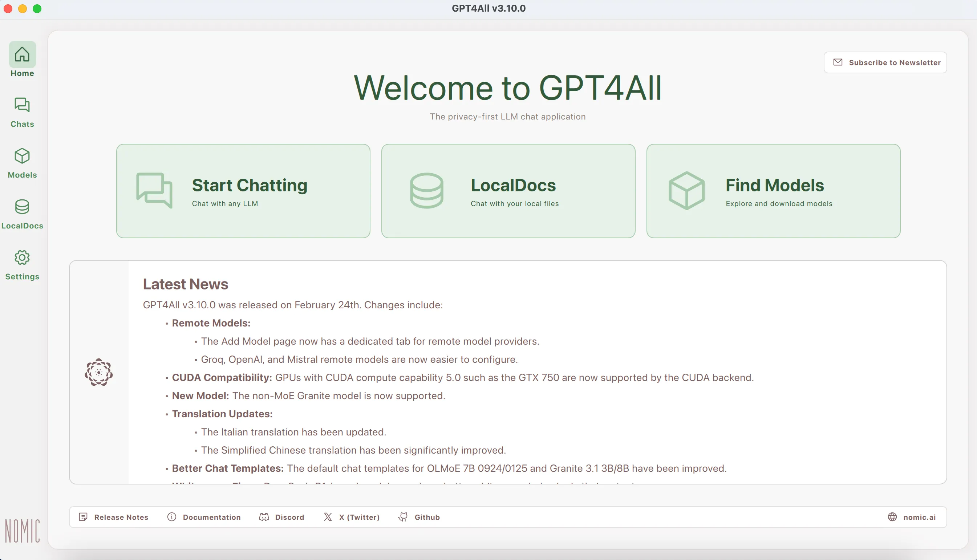The height and width of the screenshot is (560, 977).
Task: Open the Home view house icon
Action: (22, 54)
